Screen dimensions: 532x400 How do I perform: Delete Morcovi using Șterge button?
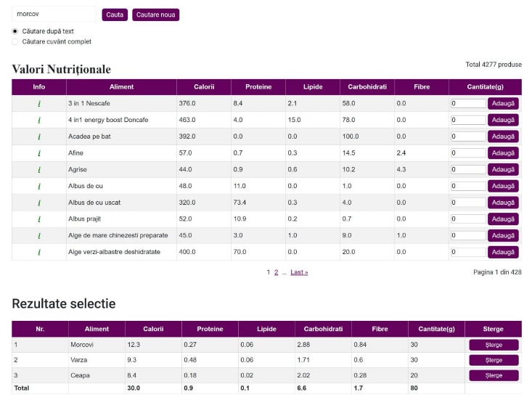coord(494,345)
